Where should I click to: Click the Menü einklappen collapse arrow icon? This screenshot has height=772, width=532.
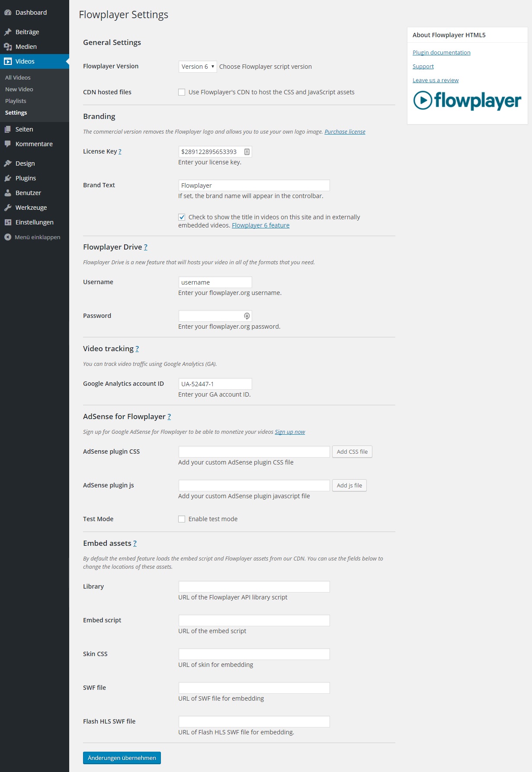8,237
